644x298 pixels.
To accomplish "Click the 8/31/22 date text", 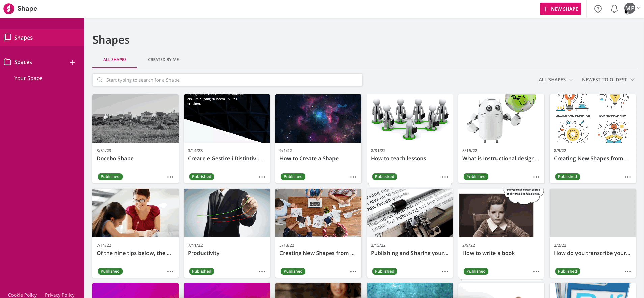I will (x=378, y=151).
